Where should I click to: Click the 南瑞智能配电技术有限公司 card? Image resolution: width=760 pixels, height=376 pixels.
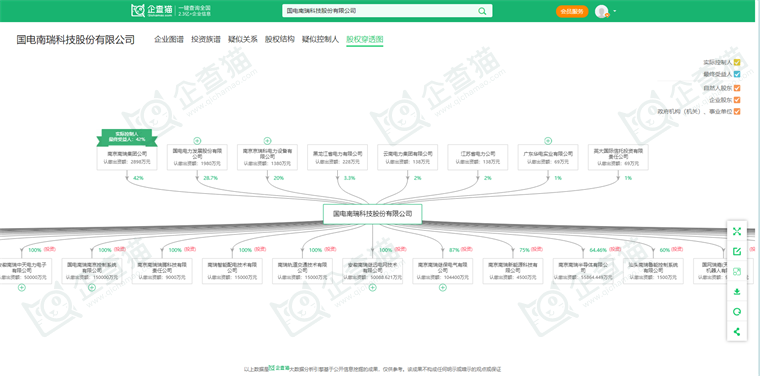(x=232, y=271)
